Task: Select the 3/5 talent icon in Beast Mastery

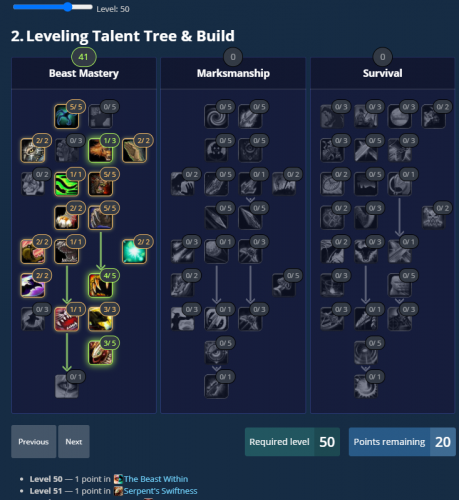Action: [100, 353]
